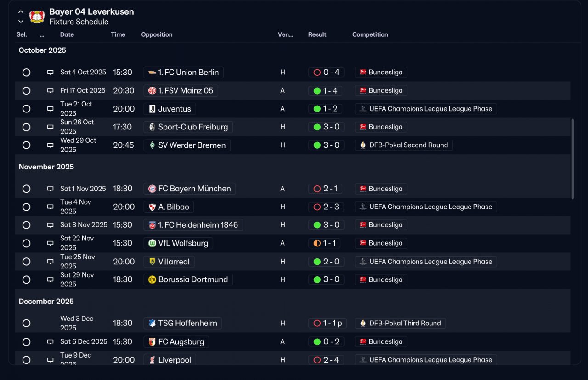Click the DFB-Pokal trophy icon for Second Round
588x380 pixels.
click(x=363, y=145)
